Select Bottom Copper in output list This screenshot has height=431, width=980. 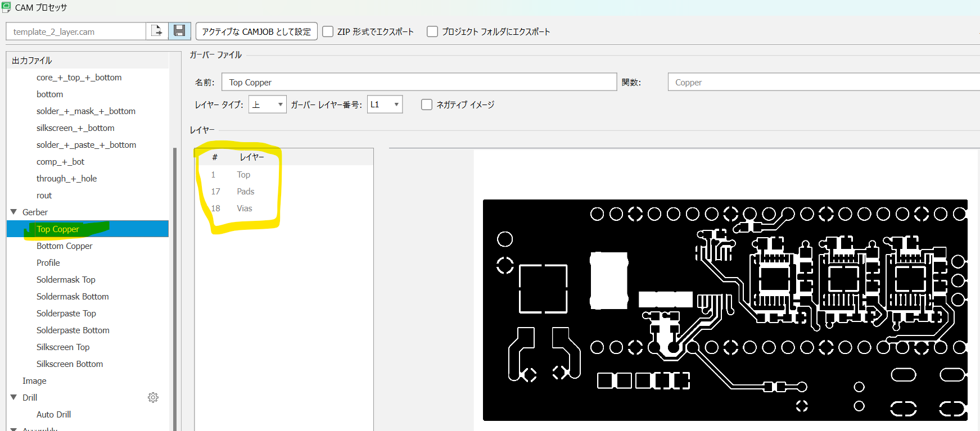pyautogui.click(x=64, y=246)
